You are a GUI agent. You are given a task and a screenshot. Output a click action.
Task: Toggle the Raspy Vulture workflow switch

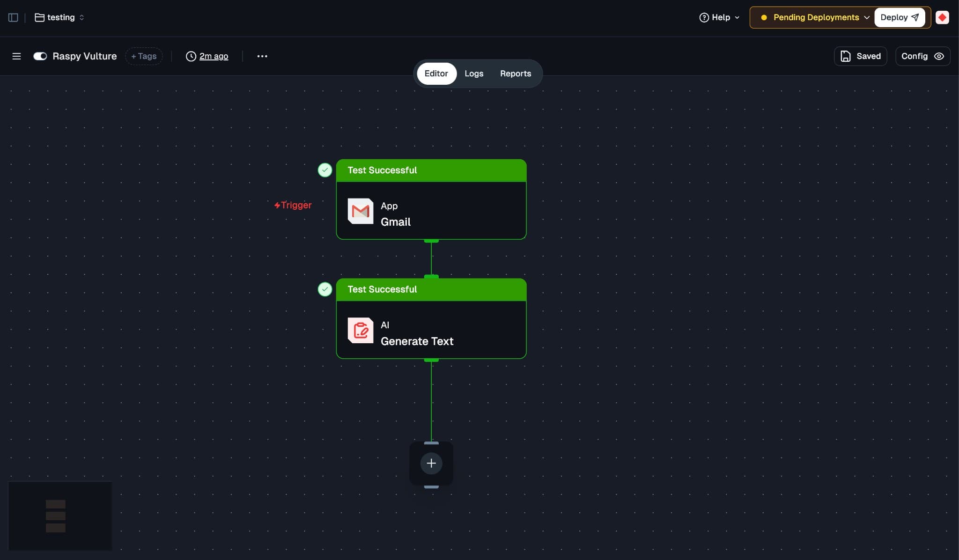[40, 56]
